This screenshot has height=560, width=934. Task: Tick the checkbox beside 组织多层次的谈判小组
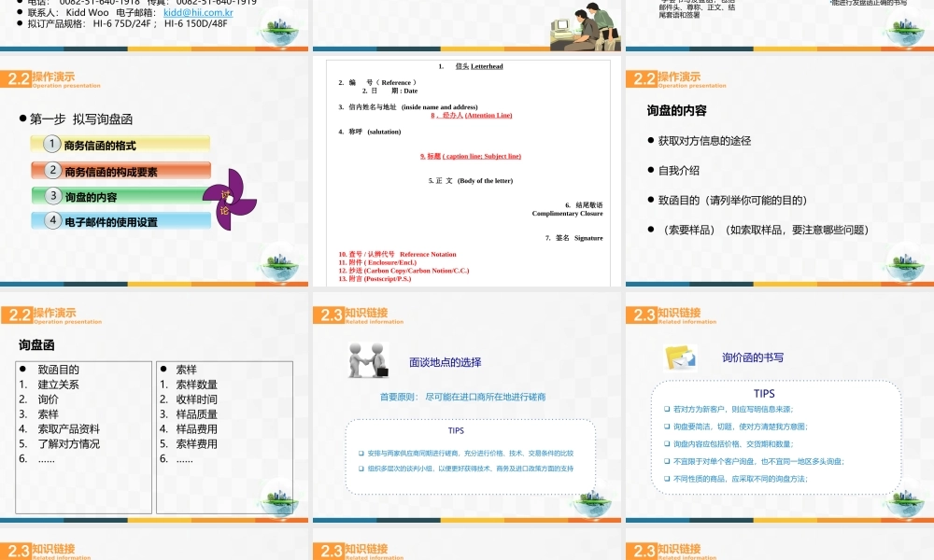tap(360, 469)
